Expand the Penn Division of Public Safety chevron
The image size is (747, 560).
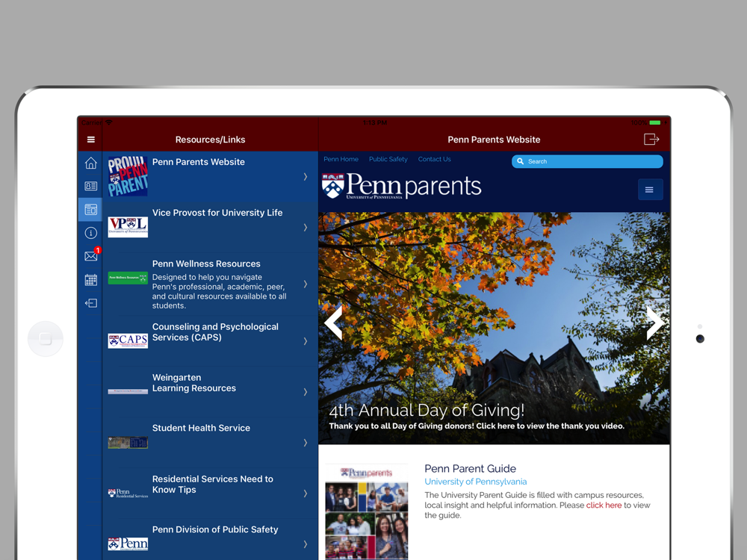click(306, 544)
